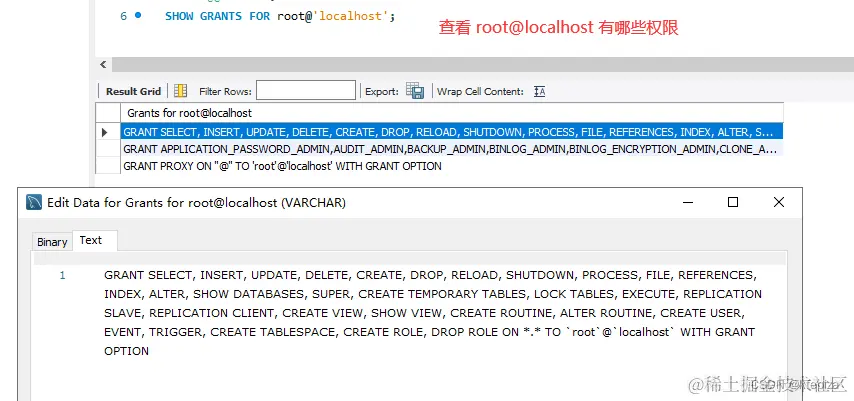Image resolution: width=854 pixels, height=401 pixels.
Task: Click the Filter Rows input field
Action: coord(306,90)
